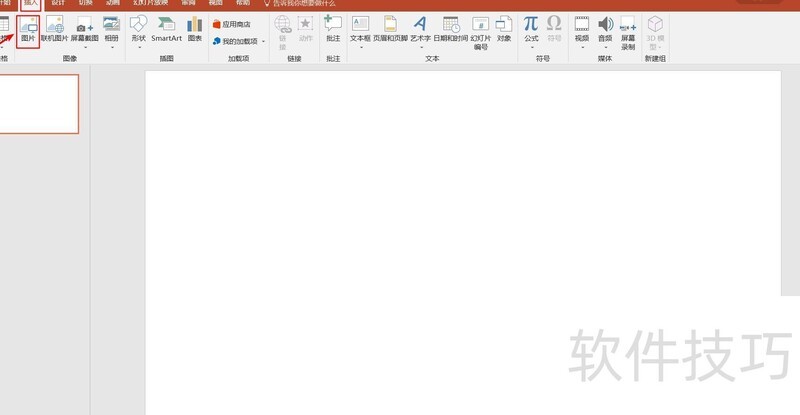Viewport: 800px width, 415px height.
Task: Expand the 形状 shapes dropdown
Action: pyautogui.click(x=138, y=46)
